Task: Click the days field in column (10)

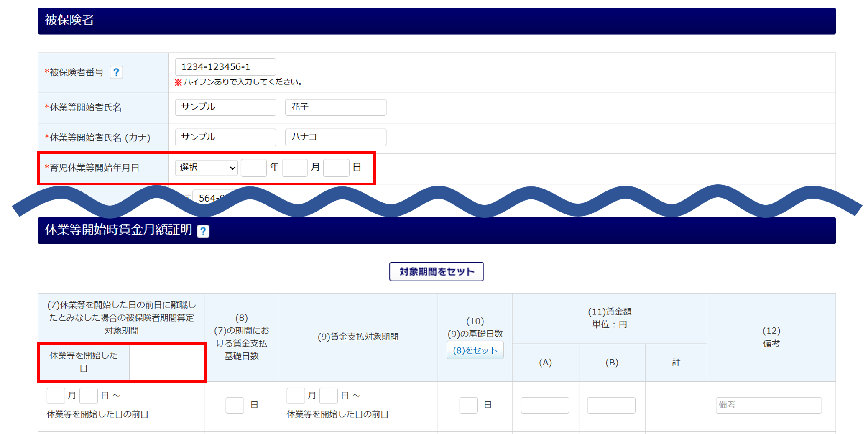Action: point(468,405)
